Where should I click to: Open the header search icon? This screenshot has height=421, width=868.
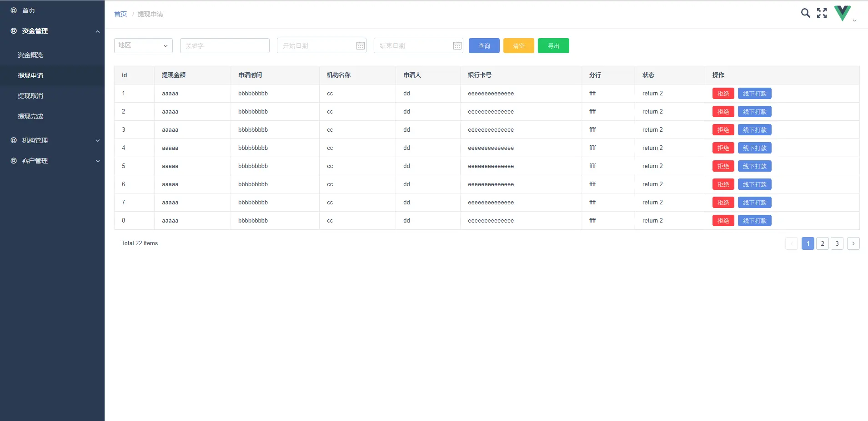point(805,13)
